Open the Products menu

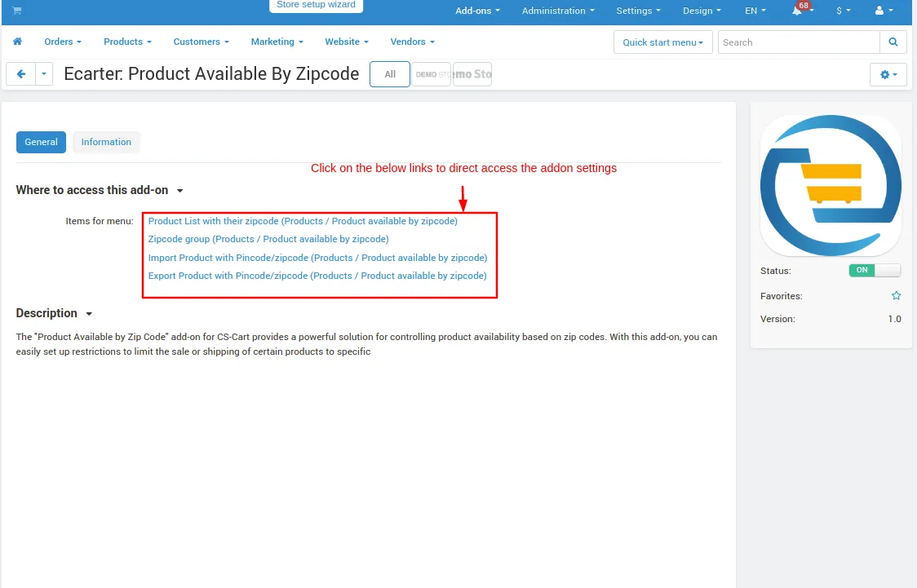pos(127,42)
